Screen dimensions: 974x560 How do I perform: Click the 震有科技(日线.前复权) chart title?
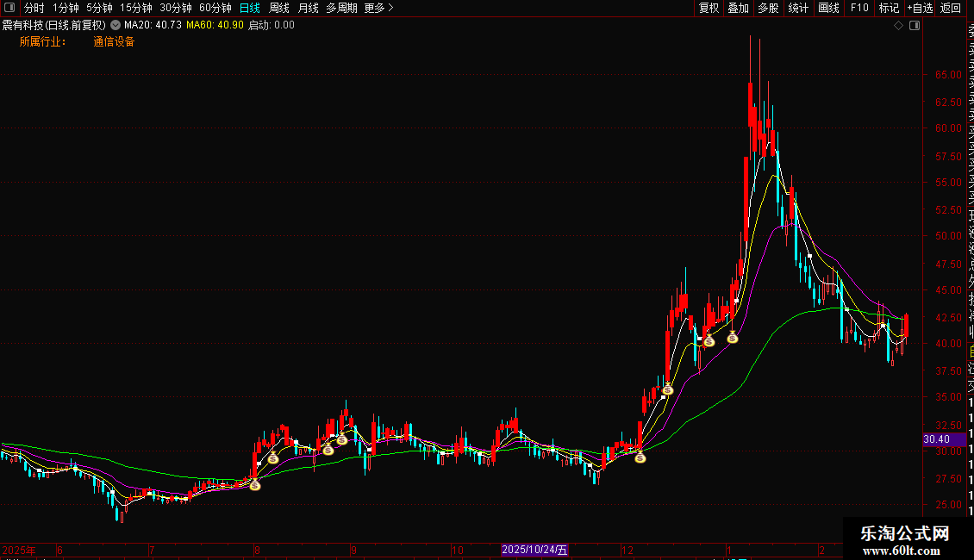54,26
